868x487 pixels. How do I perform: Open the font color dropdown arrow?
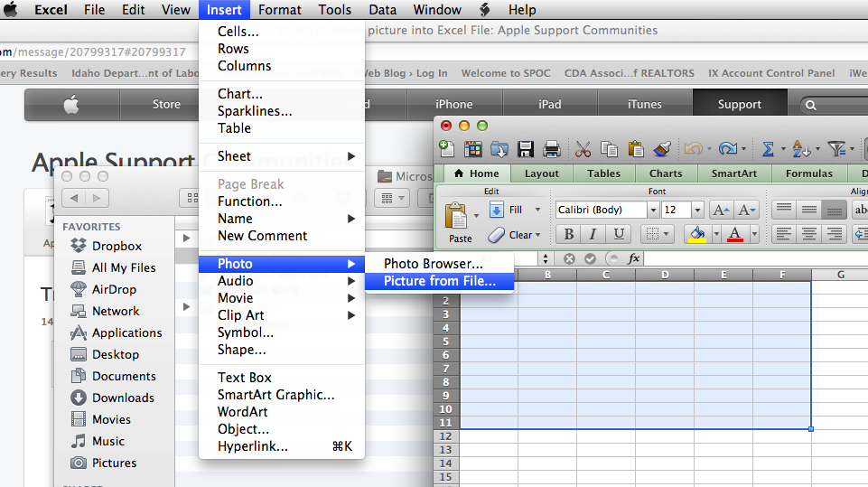[754, 234]
